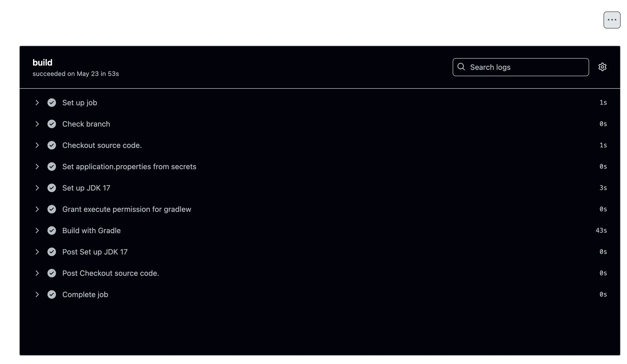Click the checkmark icon next to Check branch
Viewport: 627px width, 364px height.
tap(52, 124)
